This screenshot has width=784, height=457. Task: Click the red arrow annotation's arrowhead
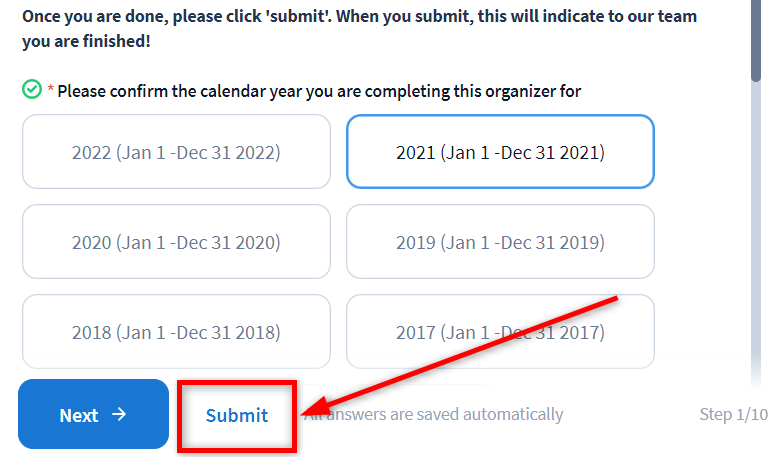point(318,406)
